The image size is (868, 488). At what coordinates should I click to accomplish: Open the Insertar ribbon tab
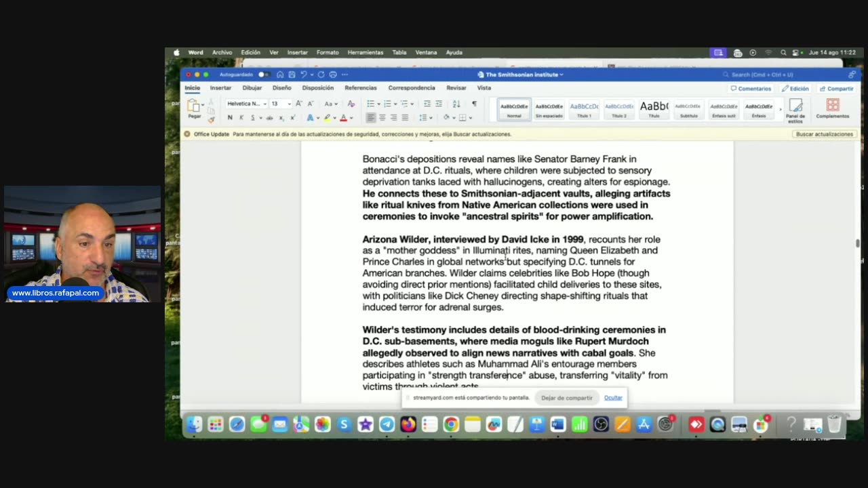coord(220,88)
